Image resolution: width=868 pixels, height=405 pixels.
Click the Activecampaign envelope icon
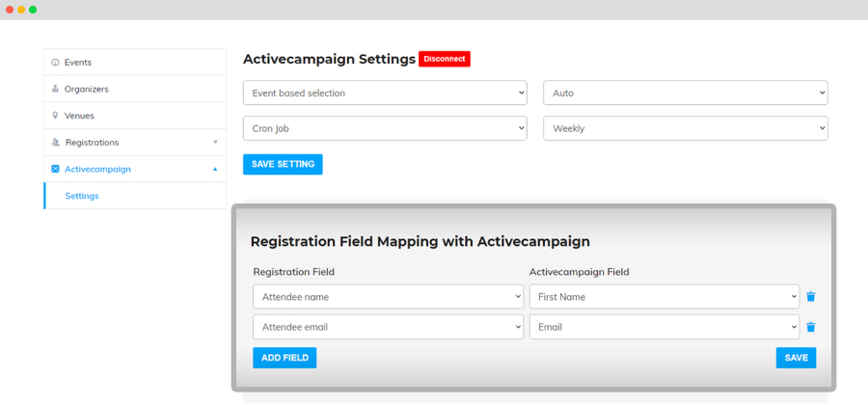[55, 170]
